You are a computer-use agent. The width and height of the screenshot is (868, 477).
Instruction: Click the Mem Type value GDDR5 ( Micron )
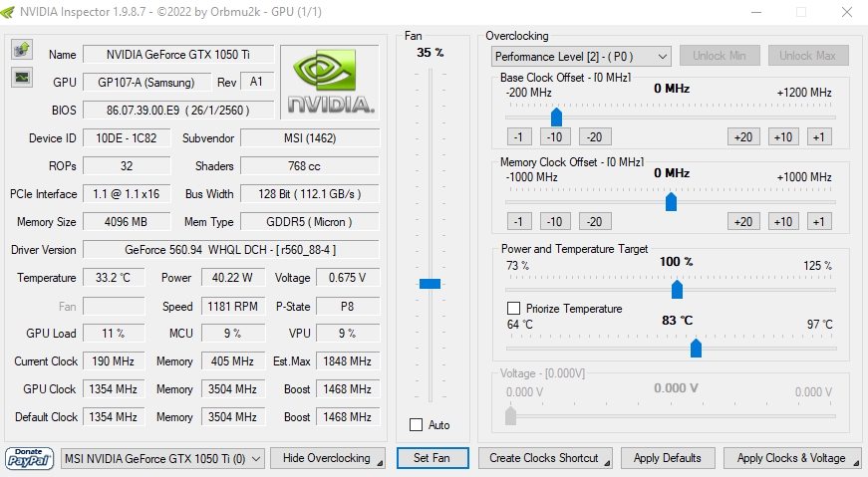tap(310, 222)
